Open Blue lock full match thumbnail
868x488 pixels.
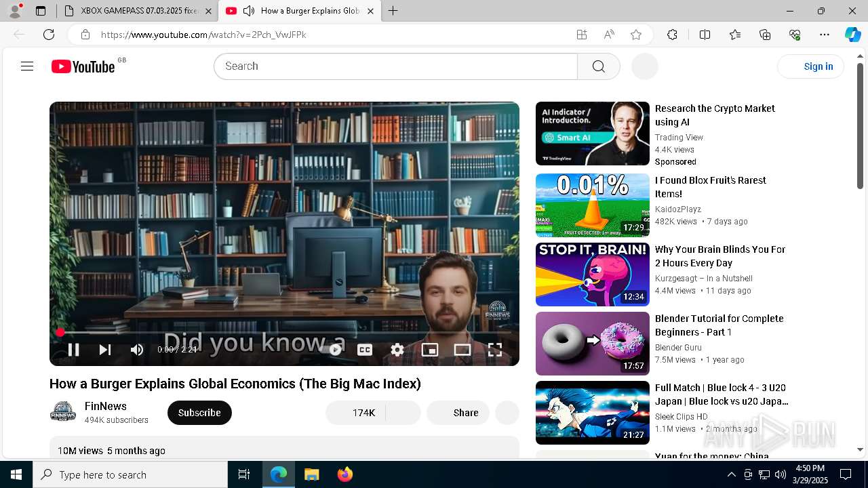pos(593,413)
